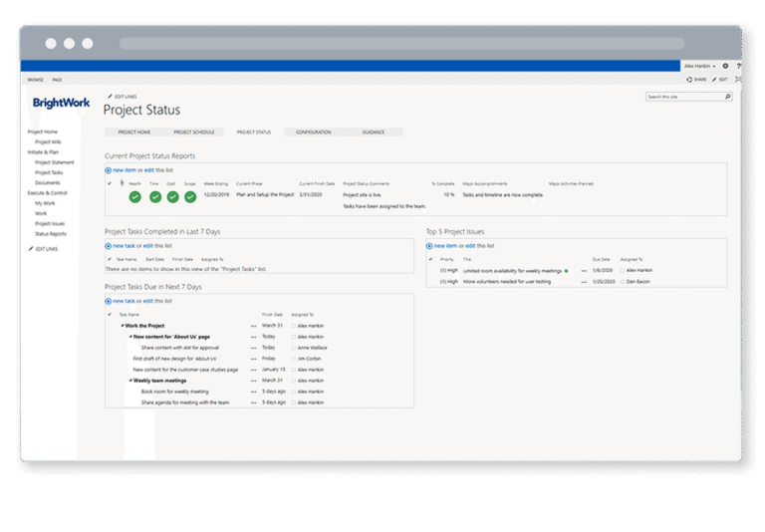The height and width of the screenshot is (532, 765).
Task: Click 'New content for the customer case studies page'
Action: pos(185,370)
